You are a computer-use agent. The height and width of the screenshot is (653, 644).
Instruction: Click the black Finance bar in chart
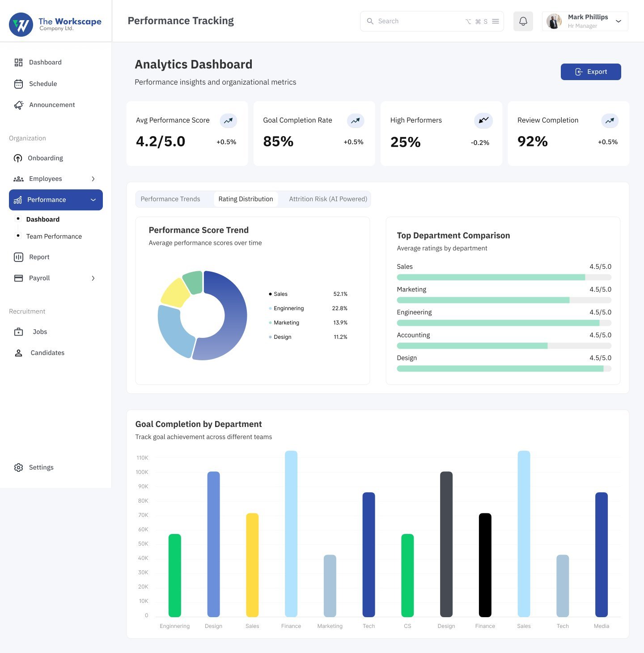coord(485,565)
